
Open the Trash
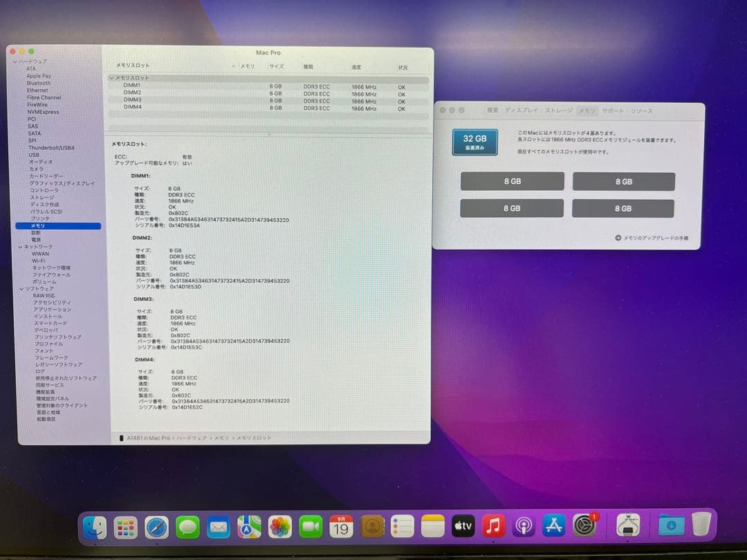(x=701, y=526)
